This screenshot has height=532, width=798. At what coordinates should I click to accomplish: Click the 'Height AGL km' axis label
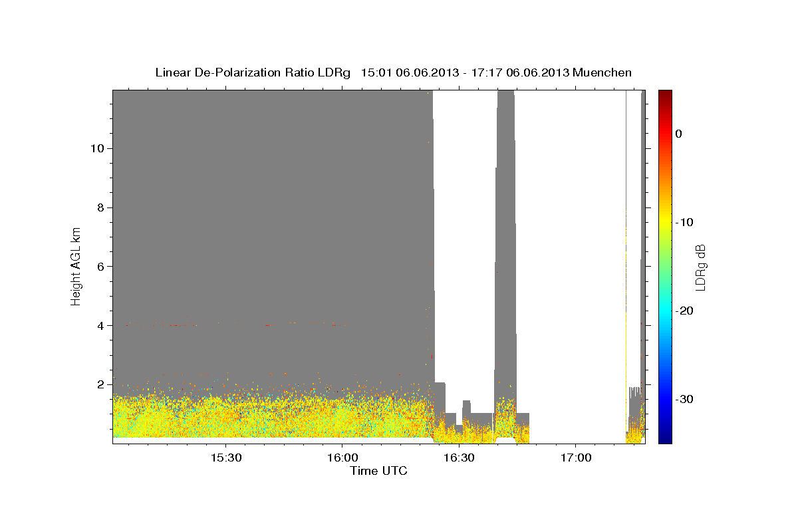(x=76, y=266)
